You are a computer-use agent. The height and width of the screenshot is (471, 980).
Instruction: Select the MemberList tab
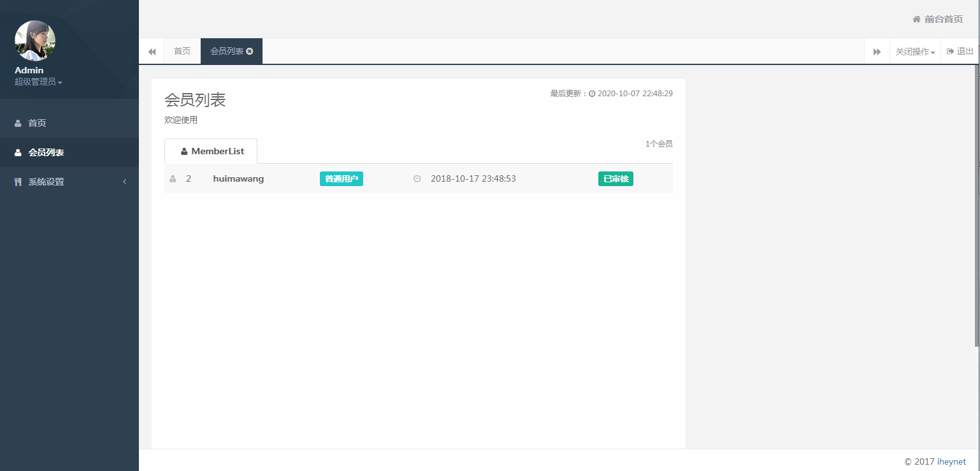(211, 151)
